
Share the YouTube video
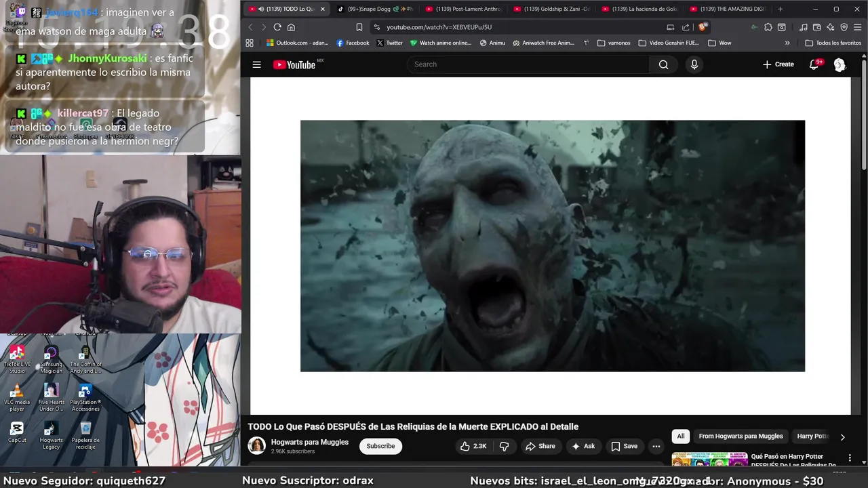tap(540, 446)
